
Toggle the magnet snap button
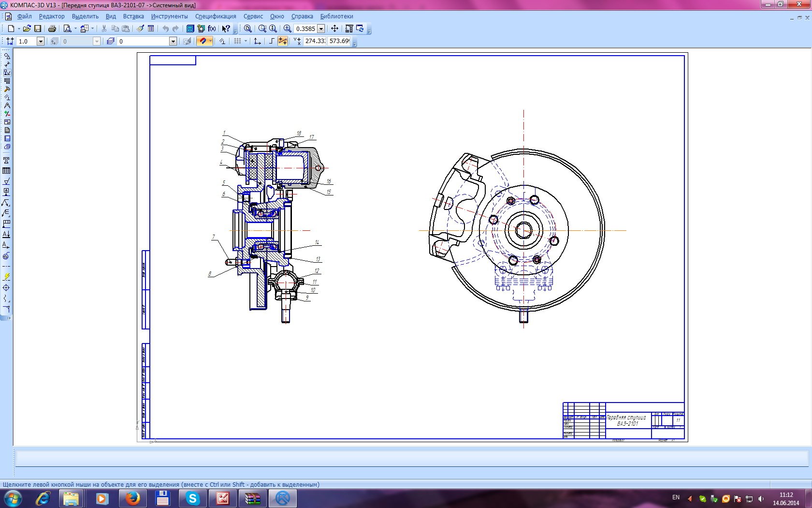coord(202,41)
